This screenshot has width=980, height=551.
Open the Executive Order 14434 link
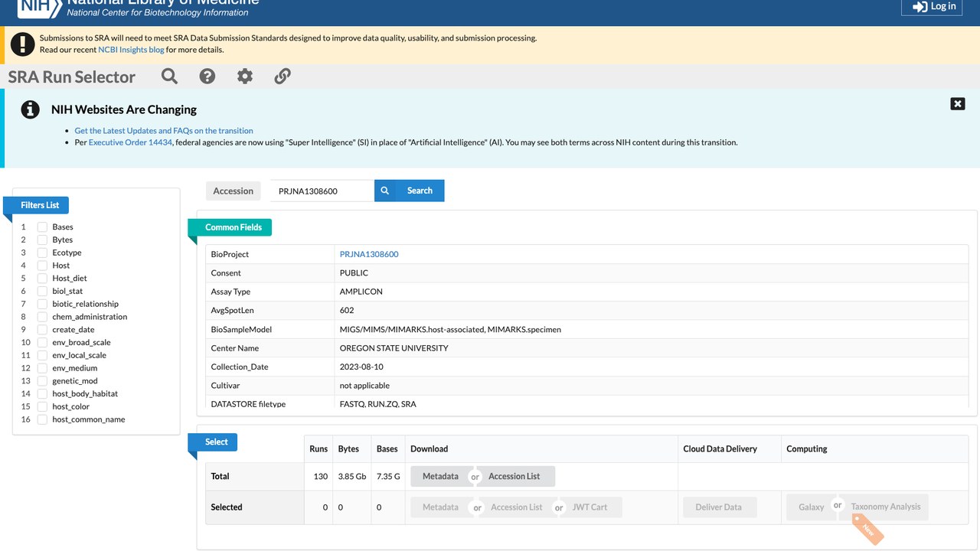[130, 142]
